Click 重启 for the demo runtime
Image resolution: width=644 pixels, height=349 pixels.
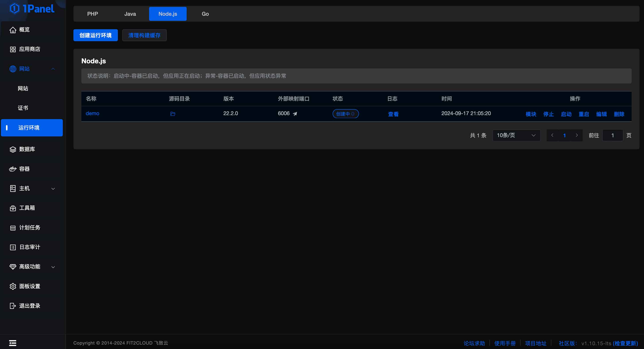point(584,114)
